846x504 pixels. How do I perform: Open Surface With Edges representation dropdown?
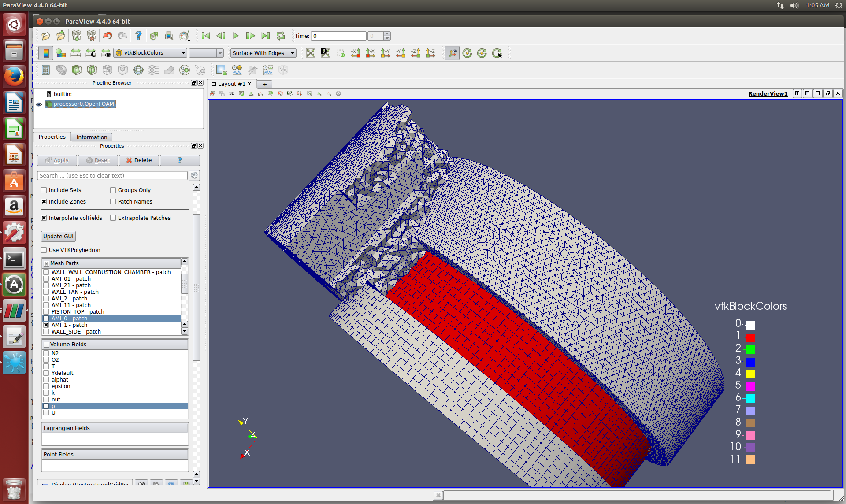coord(263,53)
